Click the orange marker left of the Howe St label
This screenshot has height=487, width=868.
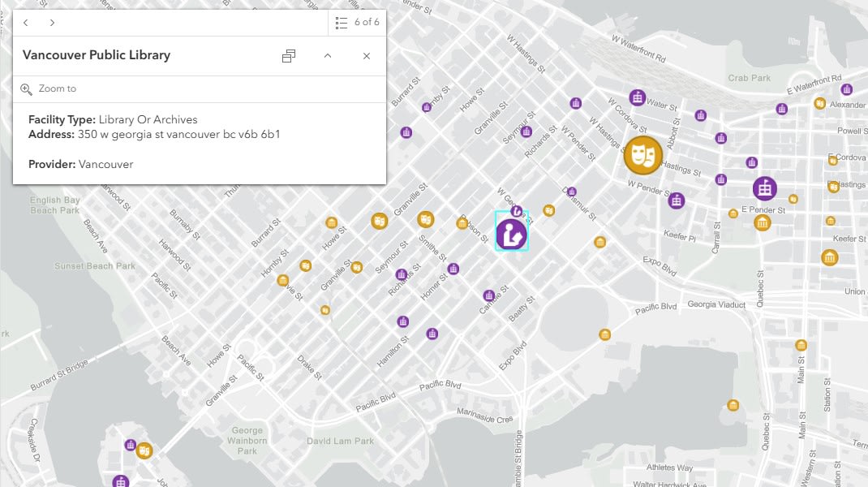click(331, 222)
